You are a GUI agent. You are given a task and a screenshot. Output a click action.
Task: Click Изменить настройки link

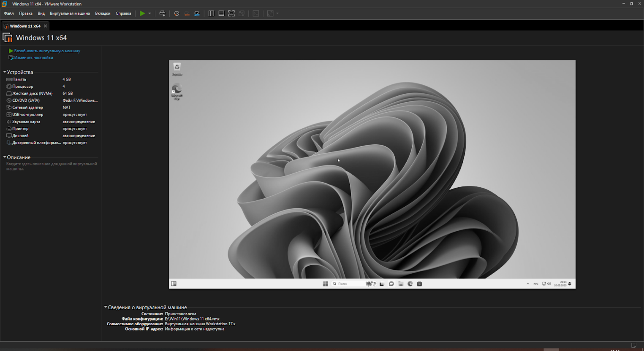(33, 58)
